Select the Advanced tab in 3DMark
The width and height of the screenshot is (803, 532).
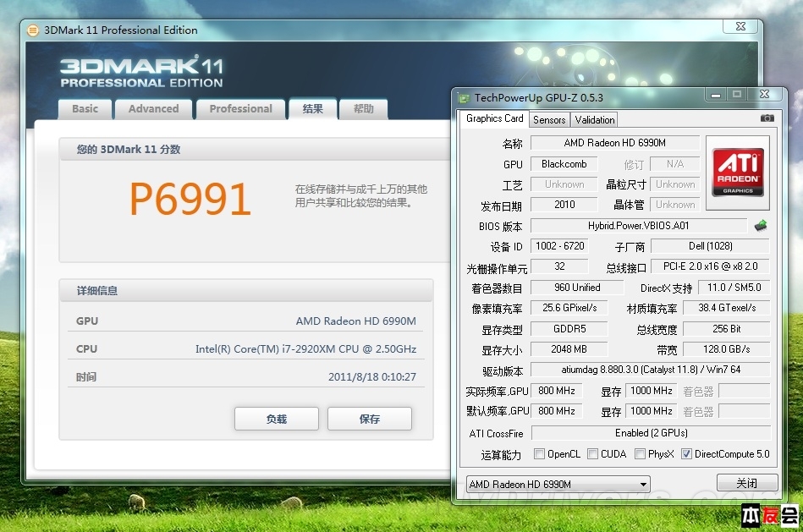pos(153,109)
